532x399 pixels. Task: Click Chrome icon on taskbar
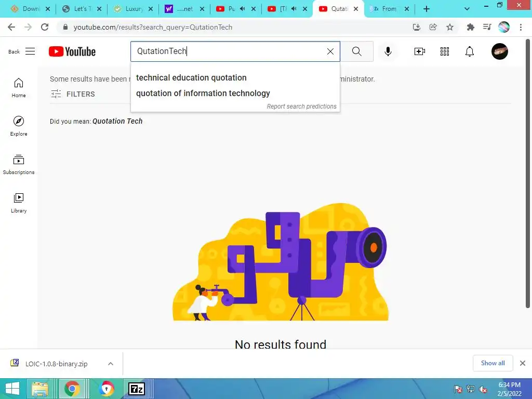(x=72, y=389)
